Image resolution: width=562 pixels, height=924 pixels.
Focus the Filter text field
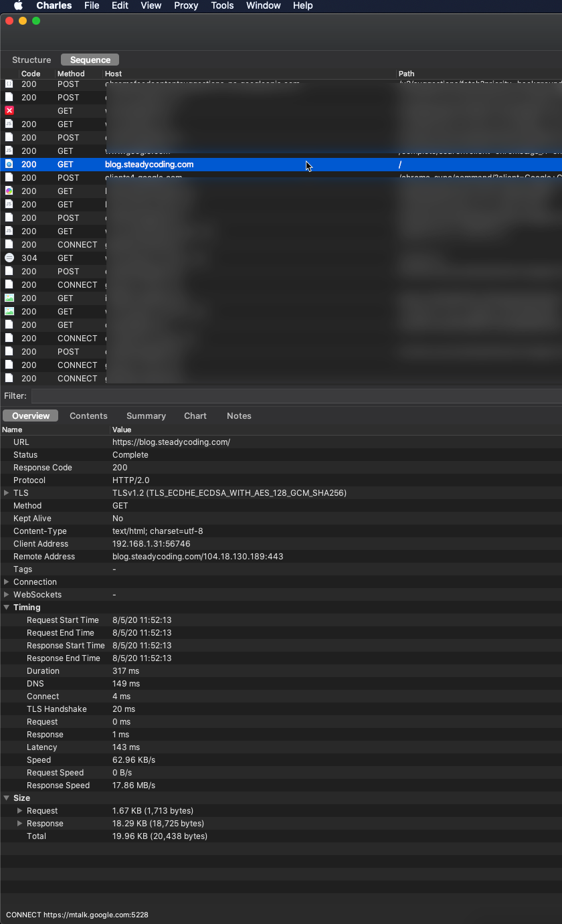(296, 396)
